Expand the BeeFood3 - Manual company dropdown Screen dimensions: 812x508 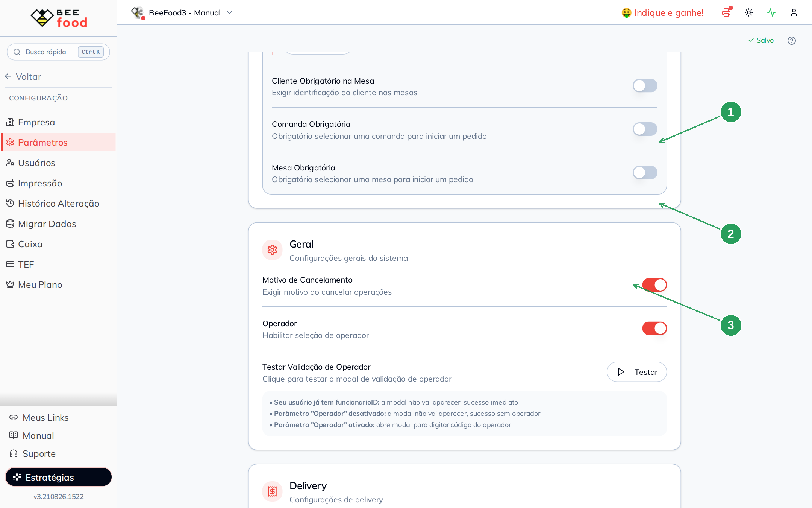click(x=182, y=12)
